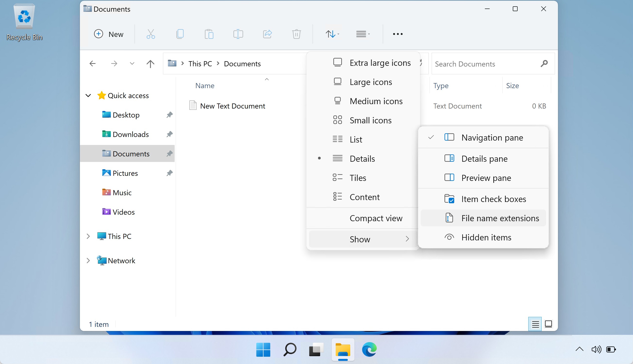Open the Show submenu option
The width and height of the screenshot is (633, 364).
[x=359, y=239]
